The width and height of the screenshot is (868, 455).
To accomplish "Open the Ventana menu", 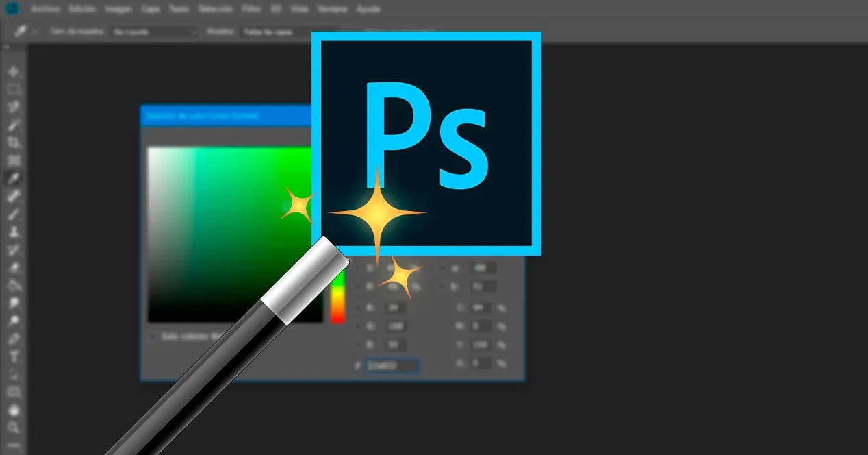I will coord(333,10).
